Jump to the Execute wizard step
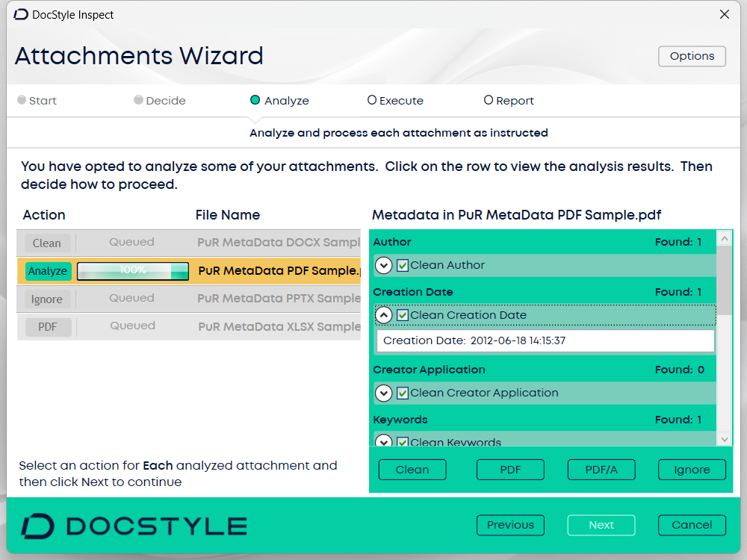The height and width of the screenshot is (560, 747). coord(395,101)
